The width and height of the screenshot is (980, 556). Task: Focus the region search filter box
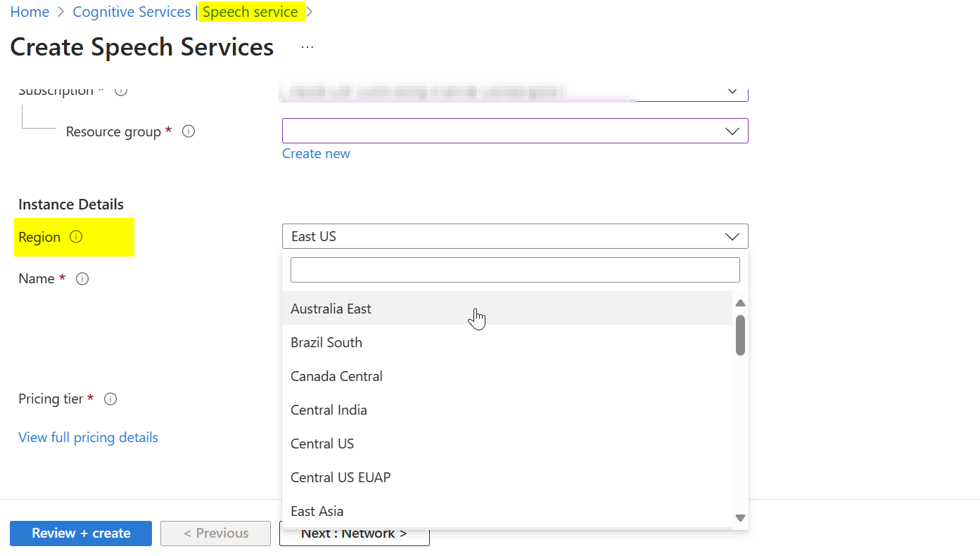515,270
